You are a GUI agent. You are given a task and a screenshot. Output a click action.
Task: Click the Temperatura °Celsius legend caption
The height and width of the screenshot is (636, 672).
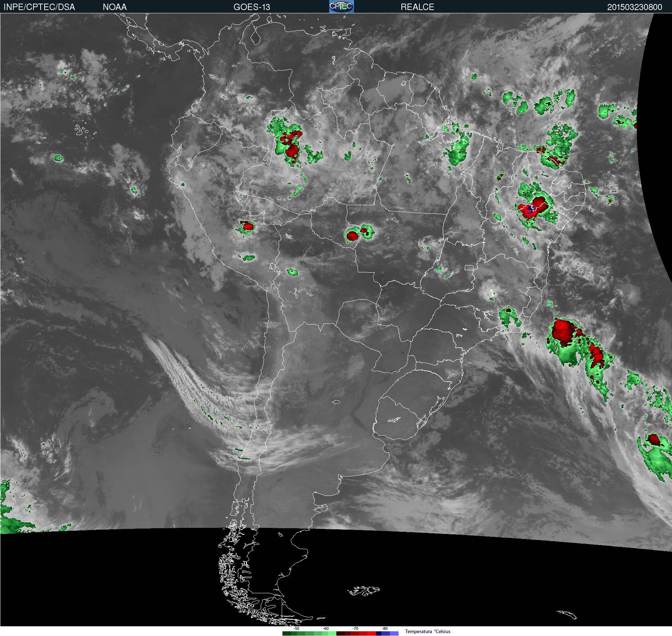point(428,631)
